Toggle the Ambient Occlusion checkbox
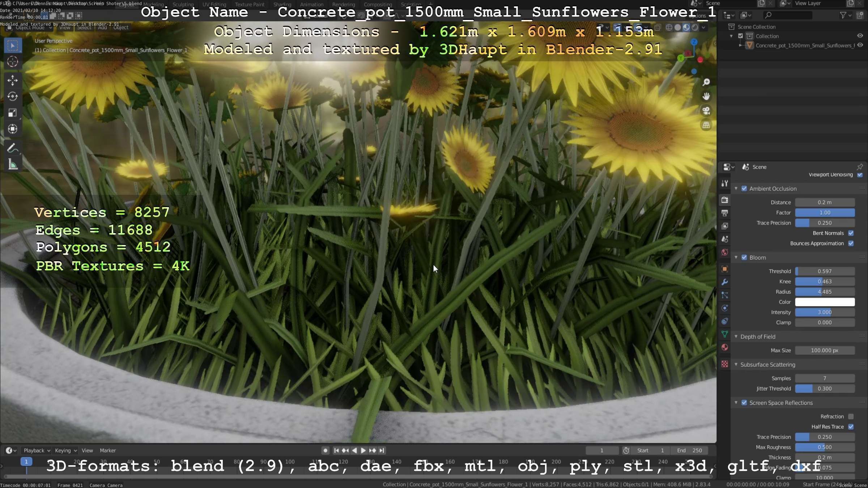The width and height of the screenshot is (868, 488). point(744,189)
